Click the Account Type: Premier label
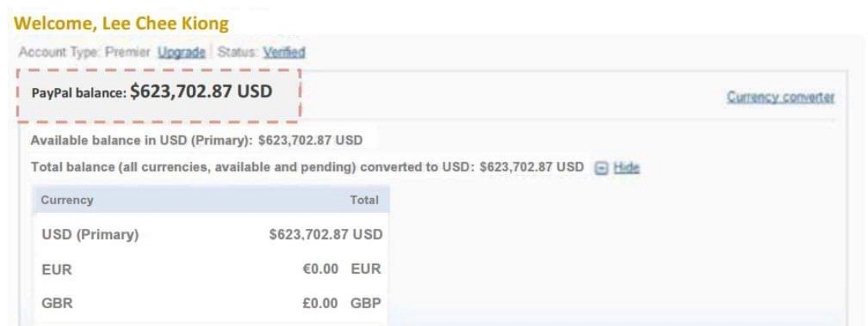 pos(85,52)
